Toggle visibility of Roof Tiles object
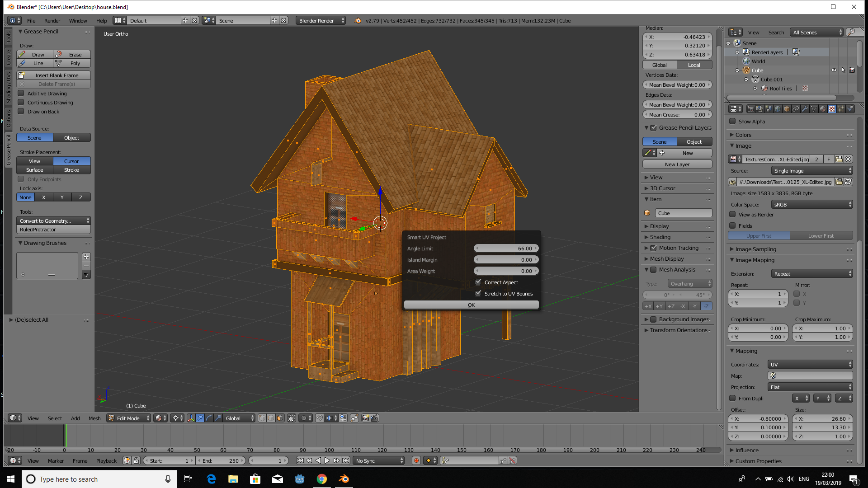Viewport: 868px width, 488px height. (x=834, y=88)
